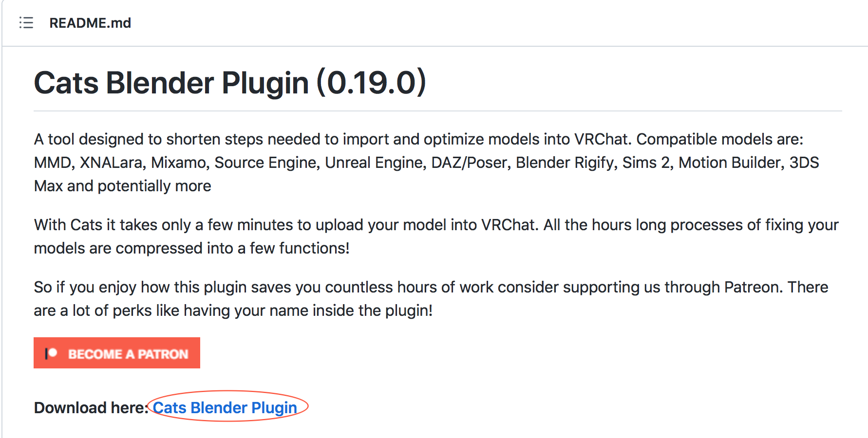Click the version number (0.19.0) in the heading

[372, 83]
